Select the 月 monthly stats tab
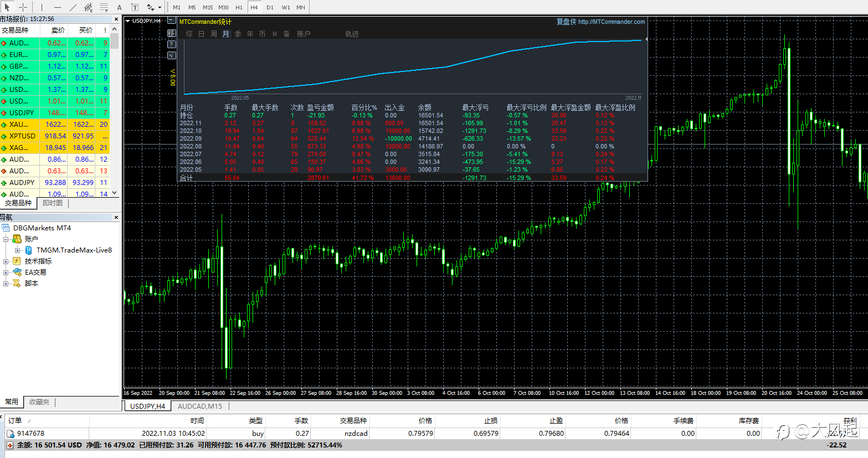868x458 pixels. (x=226, y=34)
